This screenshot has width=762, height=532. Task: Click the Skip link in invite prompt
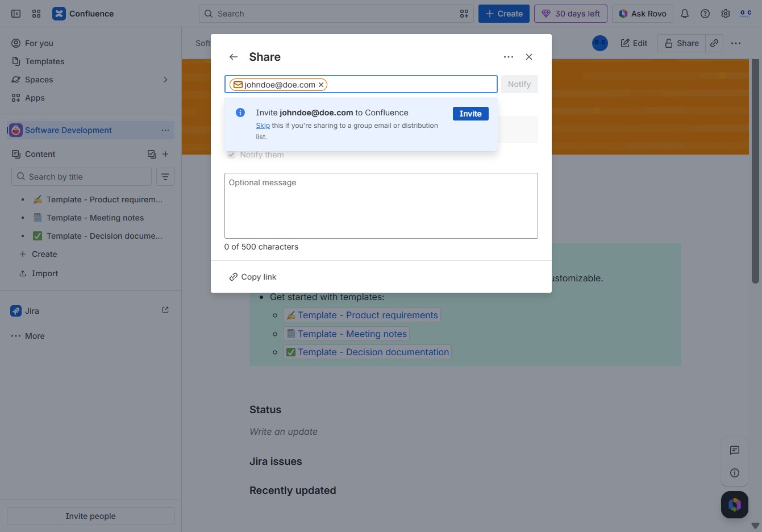pos(263,126)
